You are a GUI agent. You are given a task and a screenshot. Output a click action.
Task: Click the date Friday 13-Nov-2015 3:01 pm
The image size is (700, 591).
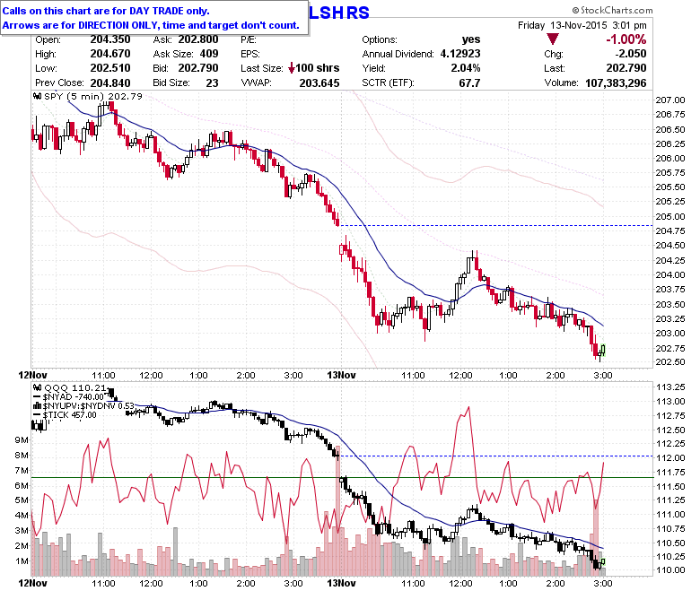click(x=582, y=25)
